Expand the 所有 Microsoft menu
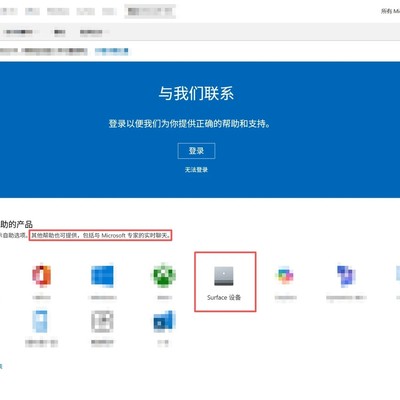The image size is (400, 400). [390, 11]
